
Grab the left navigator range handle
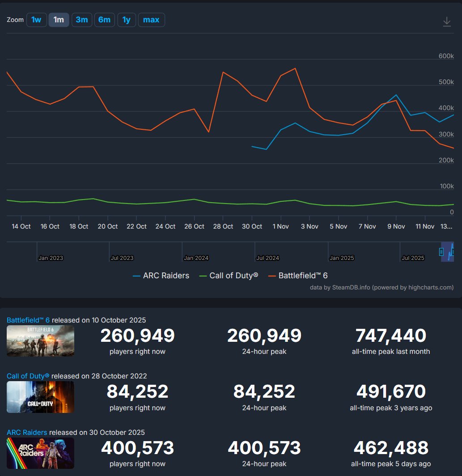441,252
